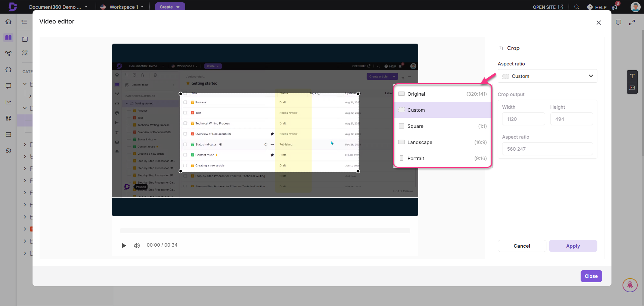Toggle the category list view icon
The height and width of the screenshot is (306, 644).
point(24,22)
